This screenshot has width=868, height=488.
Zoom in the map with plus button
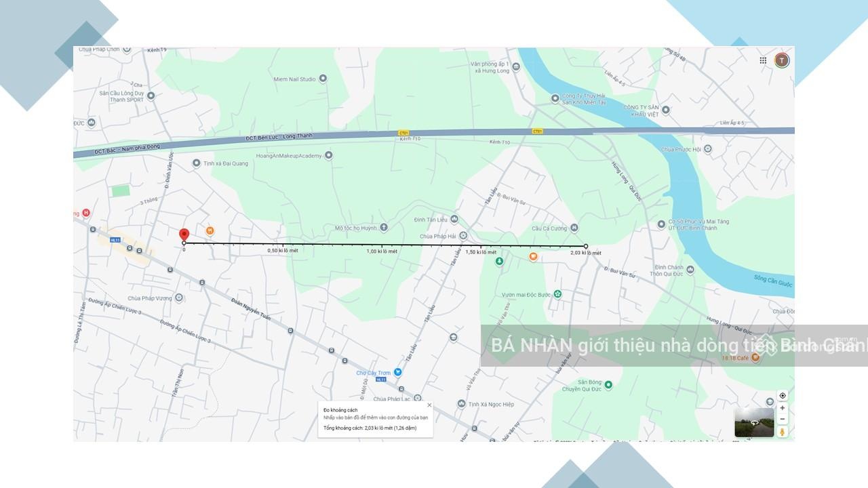click(x=782, y=408)
